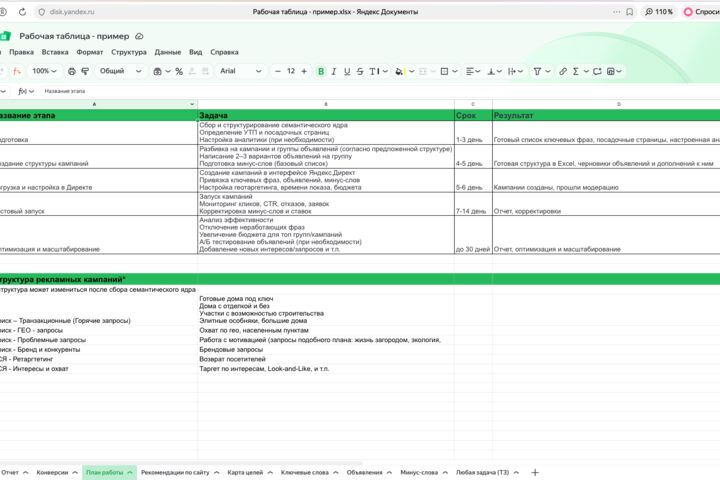This screenshot has height=480, width=720.
Task: Click the filter funnel icon
Action: pyautogui.click(x=537, y=71)
